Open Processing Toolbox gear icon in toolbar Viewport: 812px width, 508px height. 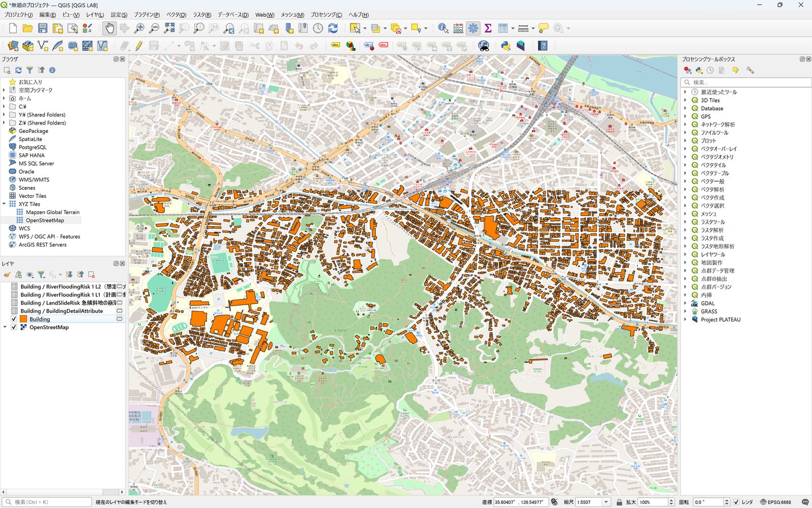point(473,28)
